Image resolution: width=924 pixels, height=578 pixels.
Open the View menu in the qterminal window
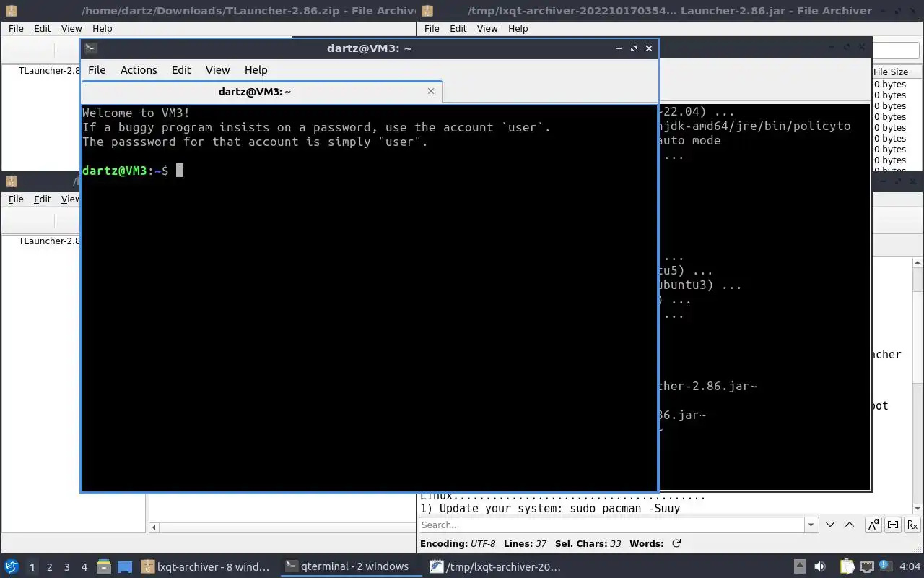point(217,70)
